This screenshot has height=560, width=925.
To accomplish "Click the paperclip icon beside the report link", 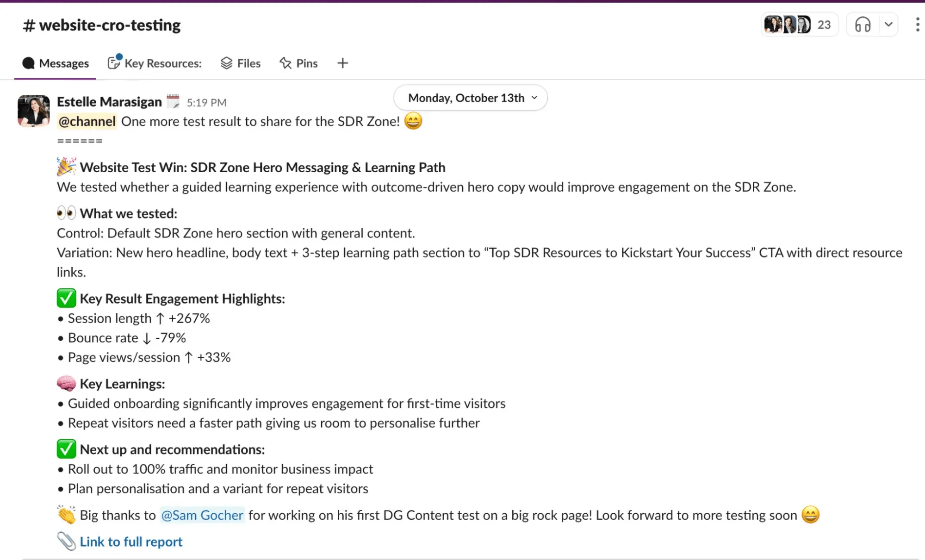I will (66, 541).
